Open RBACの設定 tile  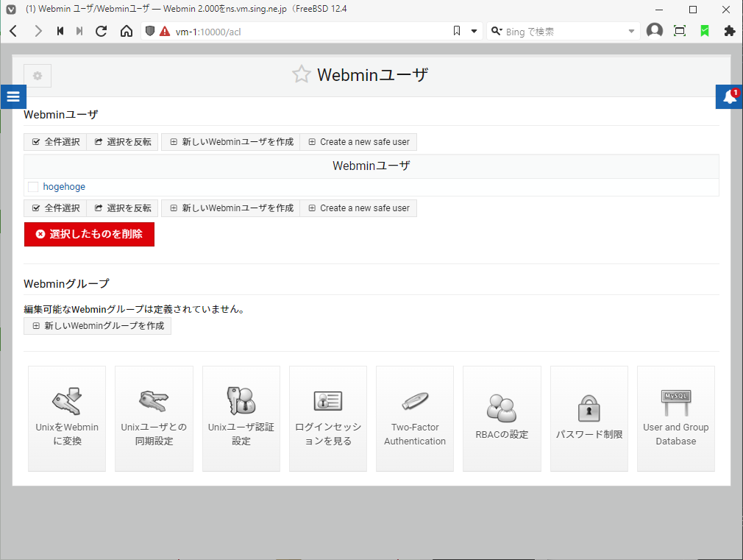502,419
